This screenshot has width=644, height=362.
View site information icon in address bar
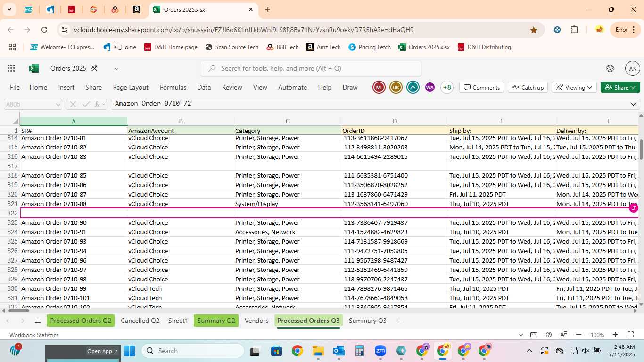65,30
